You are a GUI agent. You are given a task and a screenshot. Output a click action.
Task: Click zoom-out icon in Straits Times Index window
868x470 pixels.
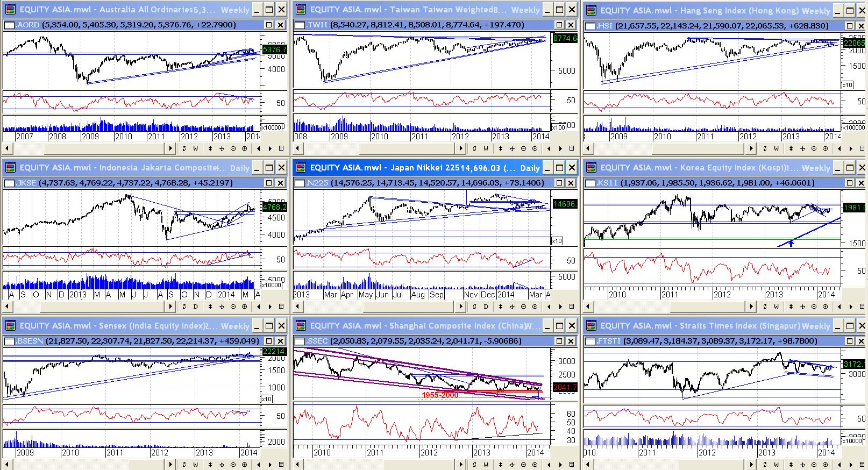pos(814,465)
